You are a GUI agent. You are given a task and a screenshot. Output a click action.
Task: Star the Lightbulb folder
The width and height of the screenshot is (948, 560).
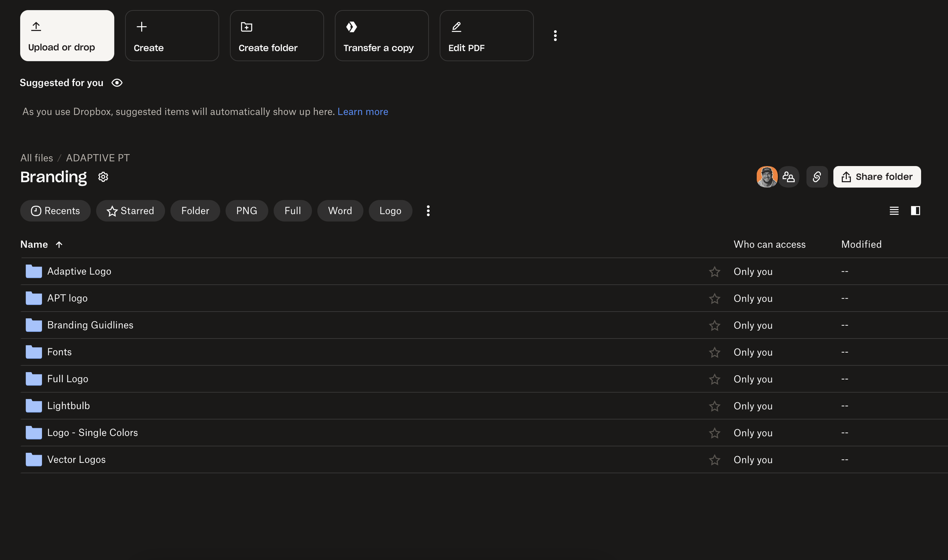point(714,406)
